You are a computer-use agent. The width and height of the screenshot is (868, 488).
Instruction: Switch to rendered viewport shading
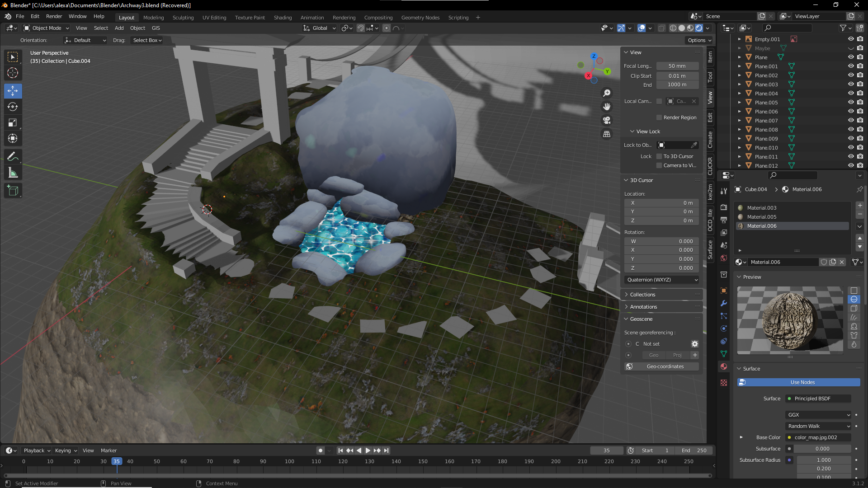[699, 28]
